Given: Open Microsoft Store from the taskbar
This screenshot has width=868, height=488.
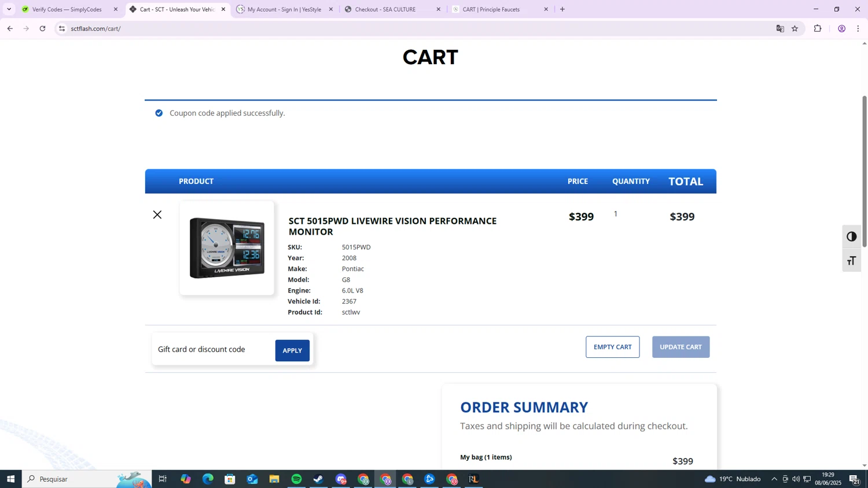Looking at the screenshot, I should click(230, 479).
